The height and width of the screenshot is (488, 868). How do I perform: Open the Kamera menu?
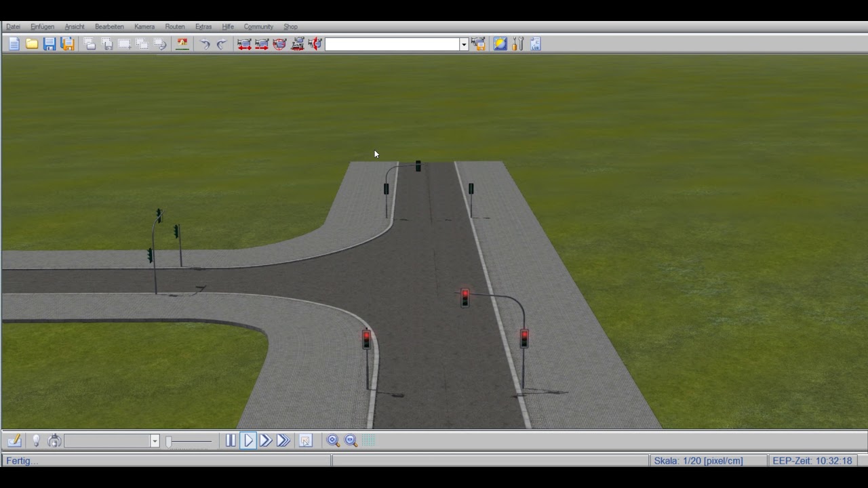(144, 26)
